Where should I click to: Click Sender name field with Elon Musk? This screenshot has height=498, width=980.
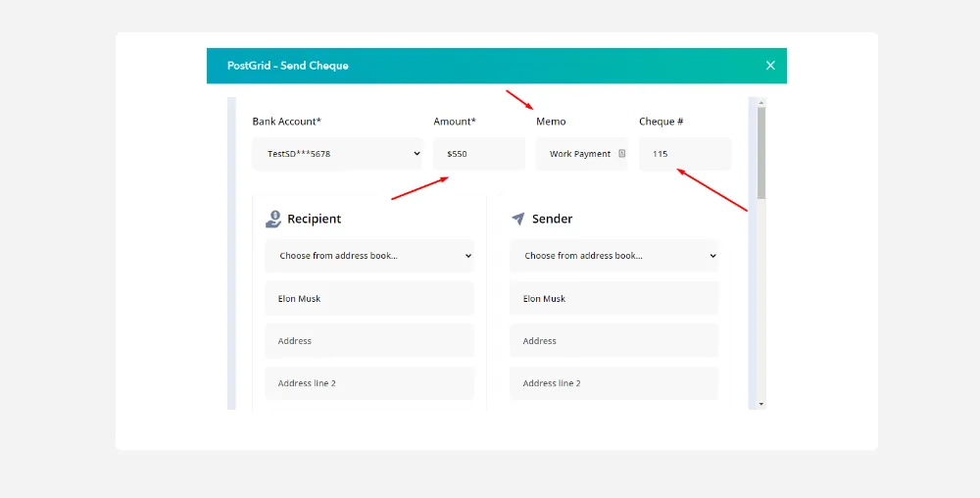[x=613, y=299]
